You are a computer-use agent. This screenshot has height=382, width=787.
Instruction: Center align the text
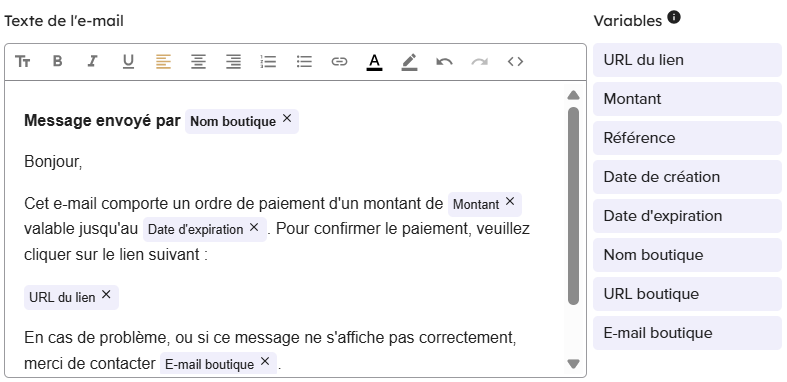[x=198, y=62]
